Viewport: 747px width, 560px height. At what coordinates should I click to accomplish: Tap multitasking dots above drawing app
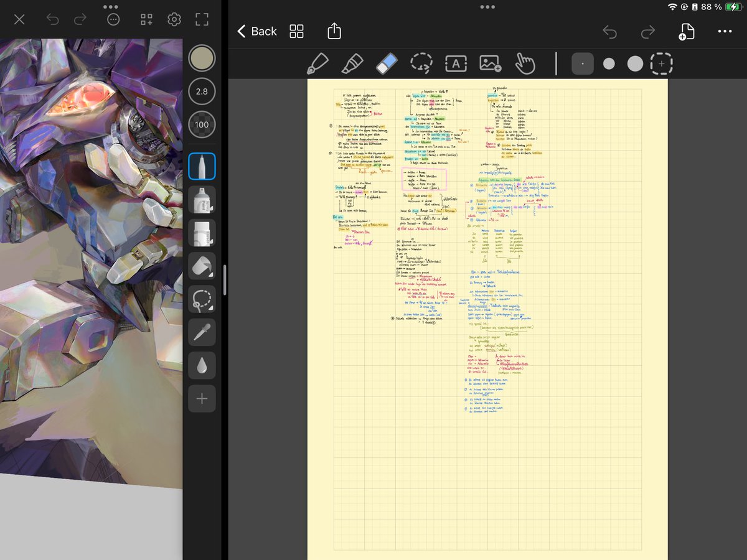pos(111,7)
